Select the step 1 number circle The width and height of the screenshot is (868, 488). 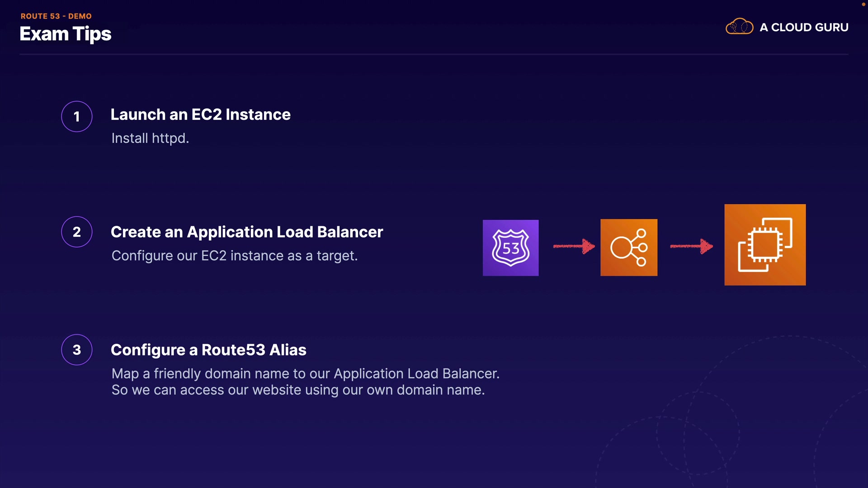(77, 117)
